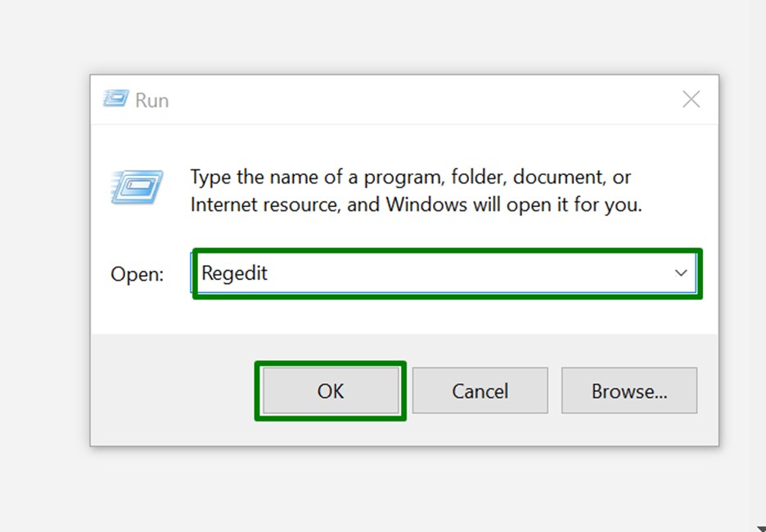Dismiss the dialog using the Cancel button
Screen dimensions: 766x532
pos(480,390)
